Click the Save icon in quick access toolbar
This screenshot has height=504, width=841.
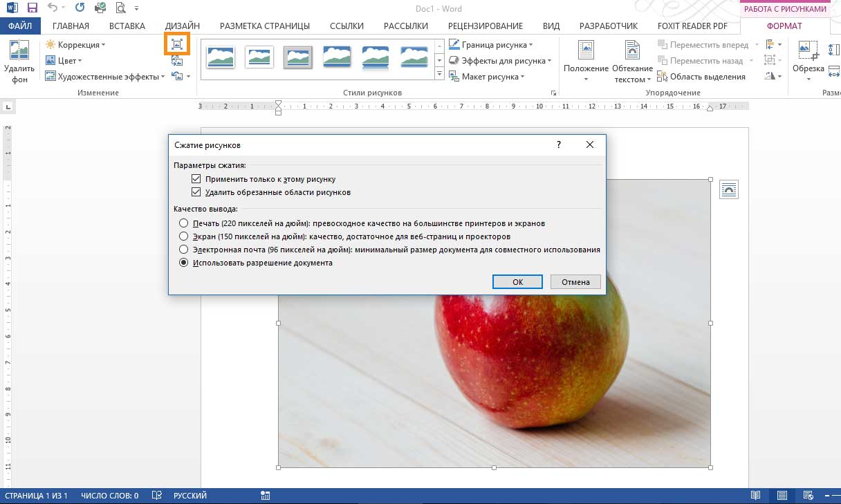(32, 9)
